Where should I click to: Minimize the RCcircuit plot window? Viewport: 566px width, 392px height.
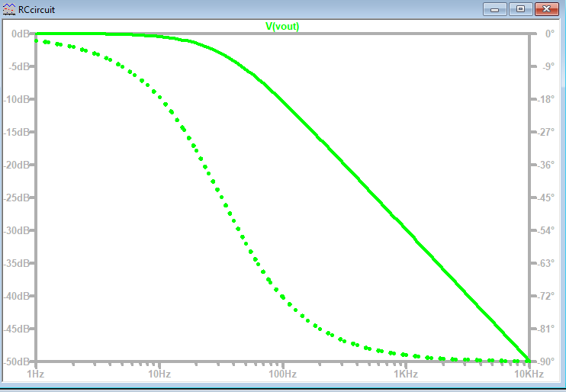496,9
